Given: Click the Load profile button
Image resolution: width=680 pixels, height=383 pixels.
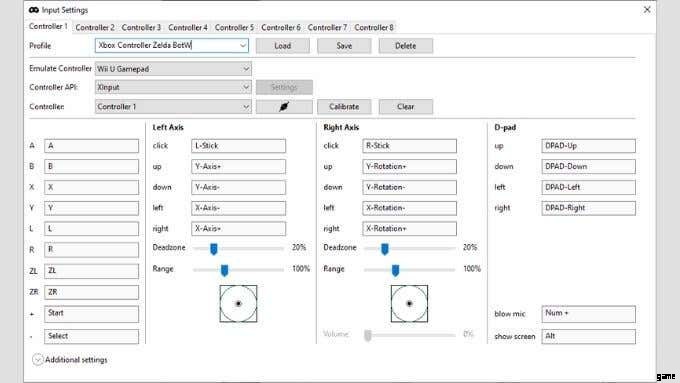Looking at the screenshot, I should (283, 46).
